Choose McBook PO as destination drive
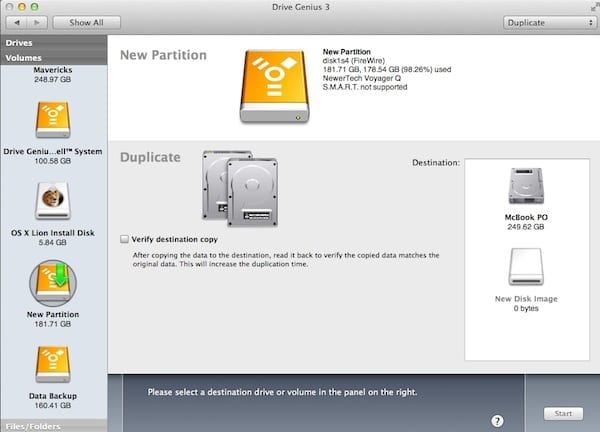Screen dimensions: 600x432 (526, 188)
